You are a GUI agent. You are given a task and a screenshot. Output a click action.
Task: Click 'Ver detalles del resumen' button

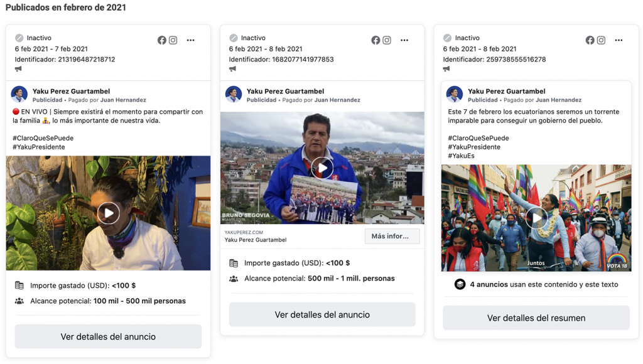[536, 318]
